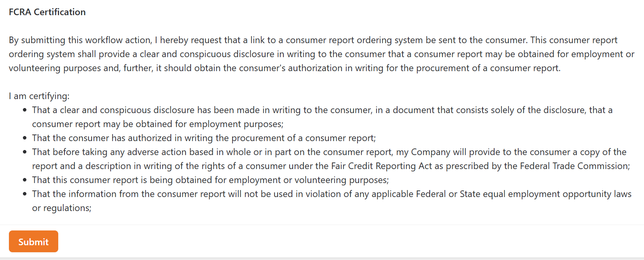Click 'employment or volunteering purposes;' certification item
644x260 pixels.
(x=210, y=180)
